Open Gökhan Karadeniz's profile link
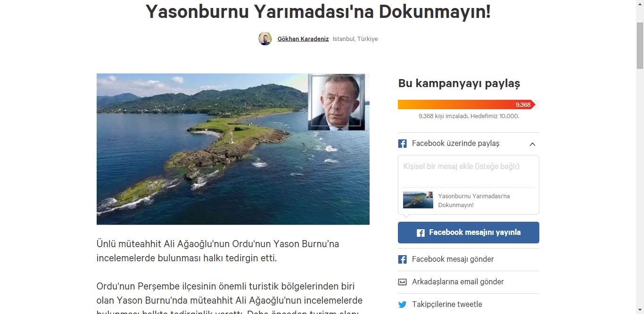Viewport: 644px width, 314px height. pos(303,39)
